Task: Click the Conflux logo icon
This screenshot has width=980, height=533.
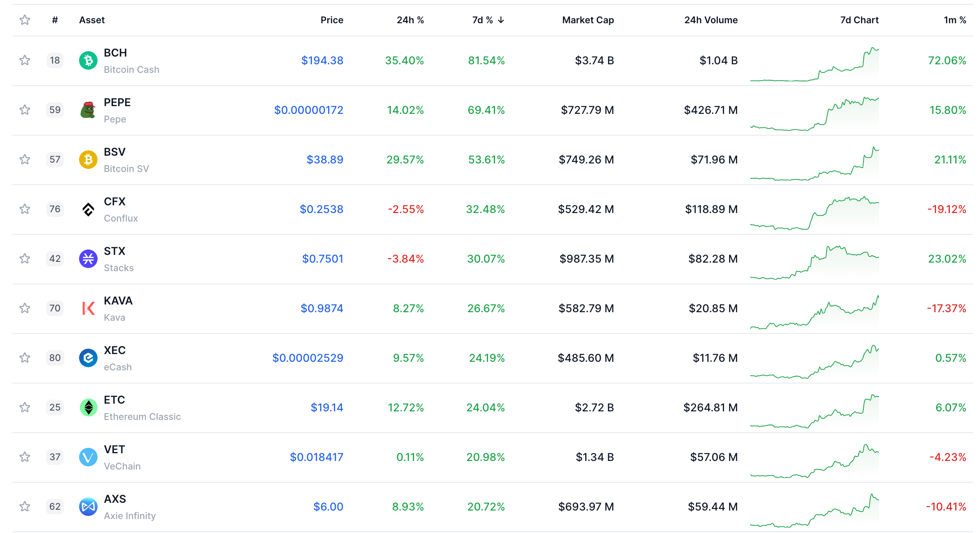Action: [x=88, y=209]
